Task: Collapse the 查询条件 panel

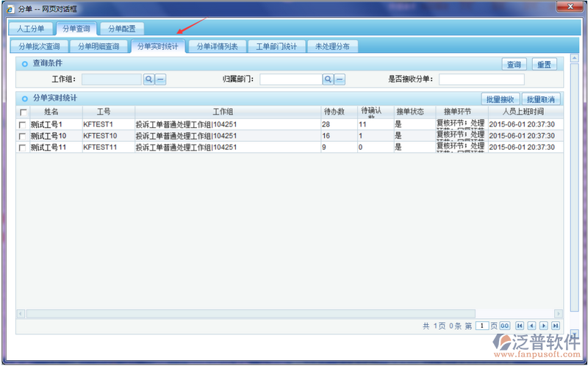Action: (24, 65)
